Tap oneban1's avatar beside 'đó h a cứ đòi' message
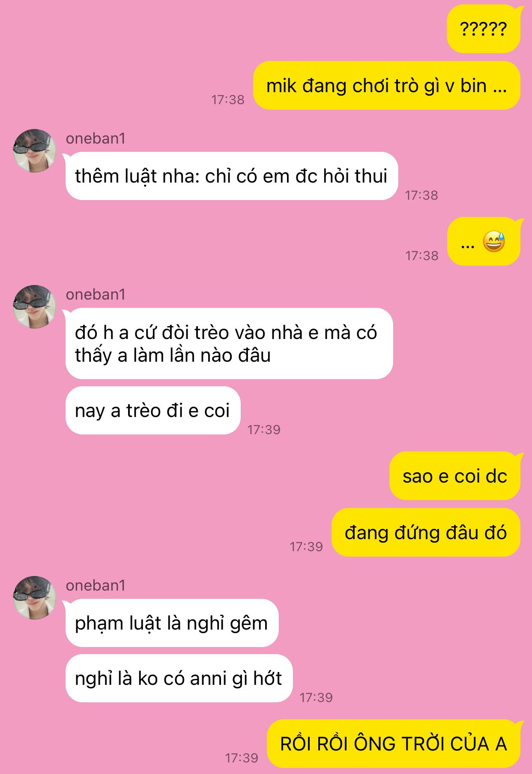Viewport: 532px width, 774px height. (34, 307)
